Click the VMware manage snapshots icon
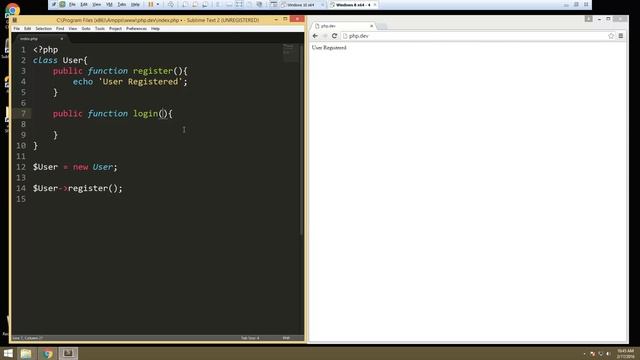 coord(205,4)
